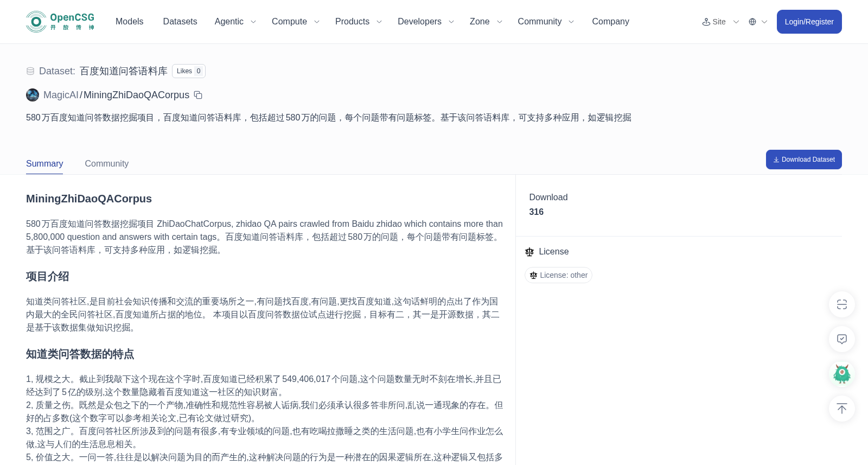Open the Company page
Image resolution: width=868 pixels, height=465 pixels.
(x=610, y=22)
